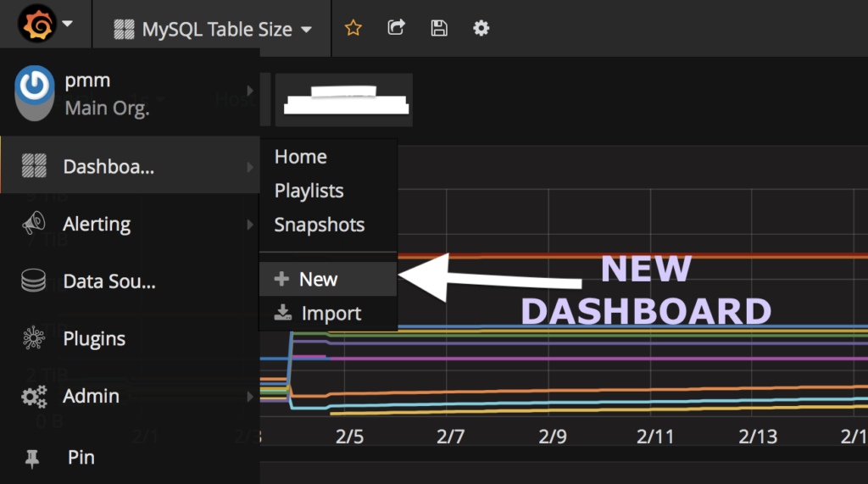
Task: Click the pmm user avatar icon
Action: tap(36, 92)
